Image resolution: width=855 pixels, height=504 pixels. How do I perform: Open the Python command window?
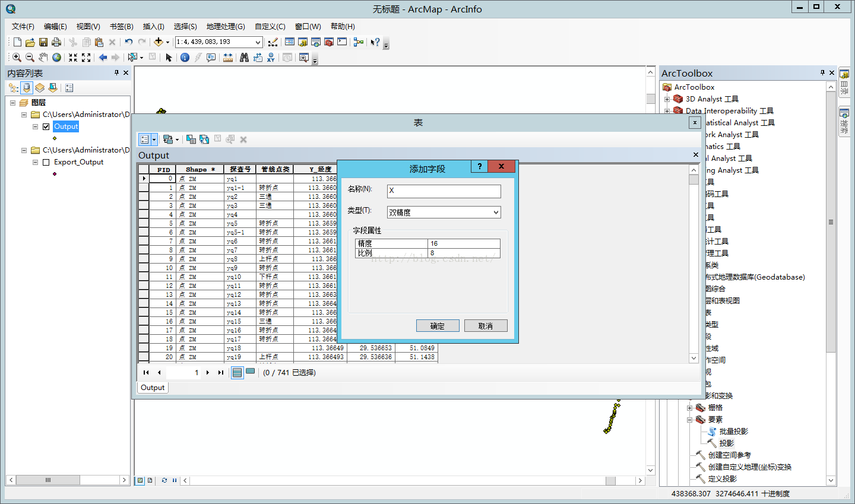[342, 42]
